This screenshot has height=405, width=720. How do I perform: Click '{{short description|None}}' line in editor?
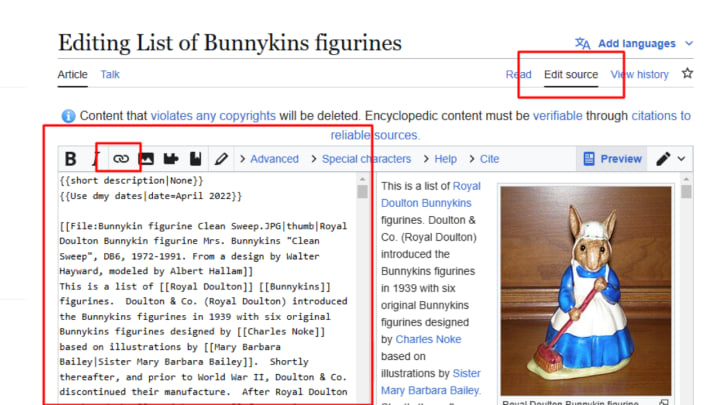point(131,180)
